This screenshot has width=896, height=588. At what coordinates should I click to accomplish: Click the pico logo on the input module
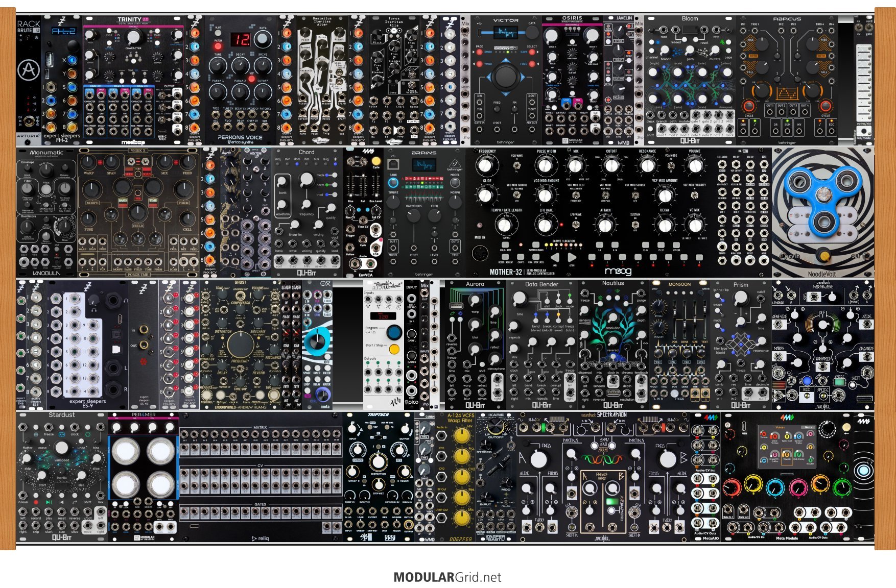(x=412, y=402)
